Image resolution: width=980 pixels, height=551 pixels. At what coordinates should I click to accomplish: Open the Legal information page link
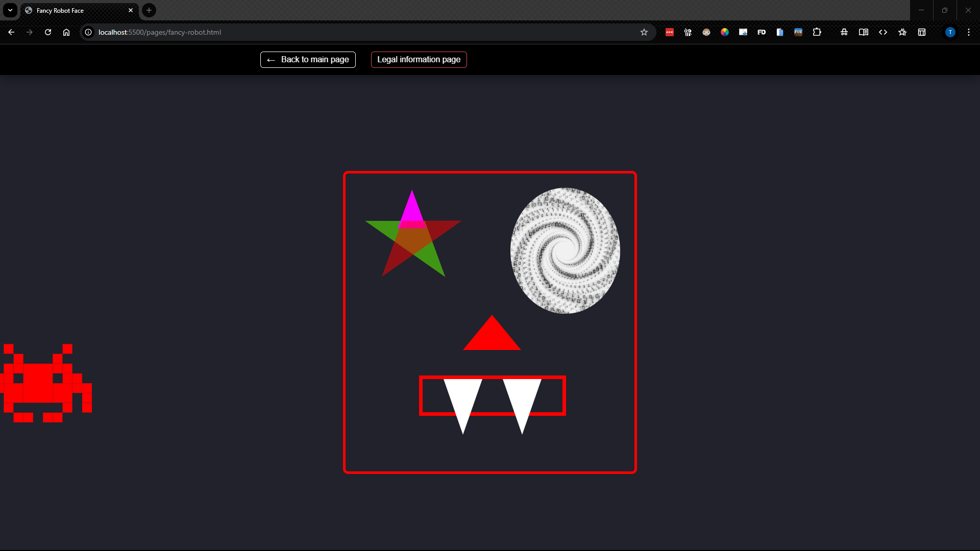coord(419,60)
